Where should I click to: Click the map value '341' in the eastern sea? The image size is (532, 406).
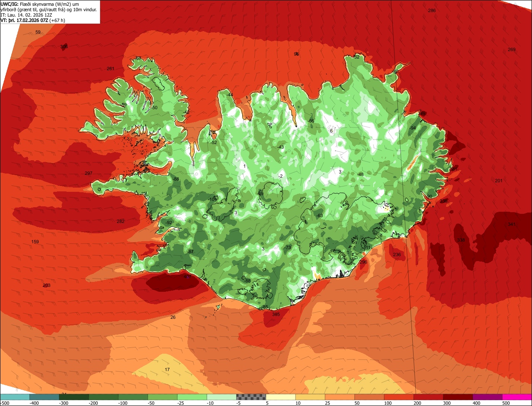click(512, 224)
